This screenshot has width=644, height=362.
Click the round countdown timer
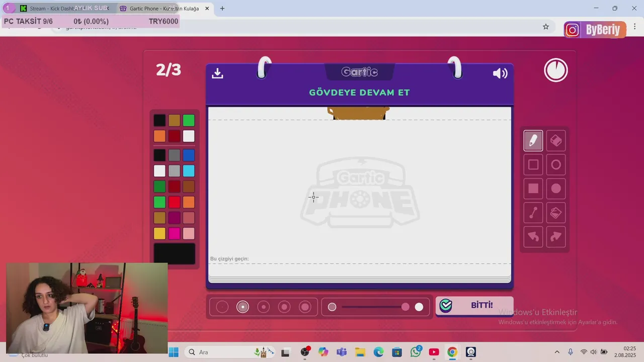[x=556, y=70]
